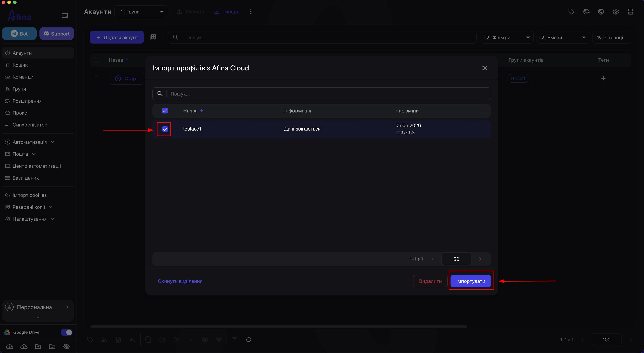Click the cloud upload icon in sidebar footer

click(x=10, y=346)
